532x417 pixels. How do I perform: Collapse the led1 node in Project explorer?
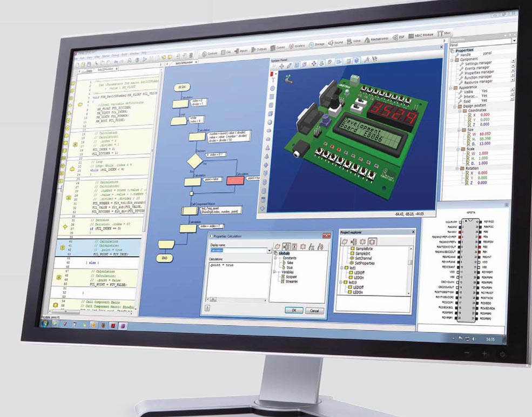[x=342, y=268]
